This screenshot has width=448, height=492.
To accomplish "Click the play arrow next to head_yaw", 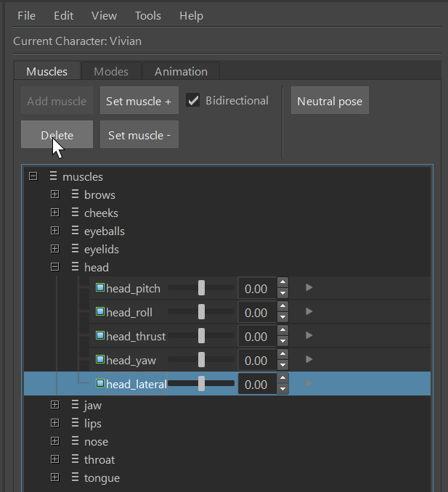I will (309, 359).
